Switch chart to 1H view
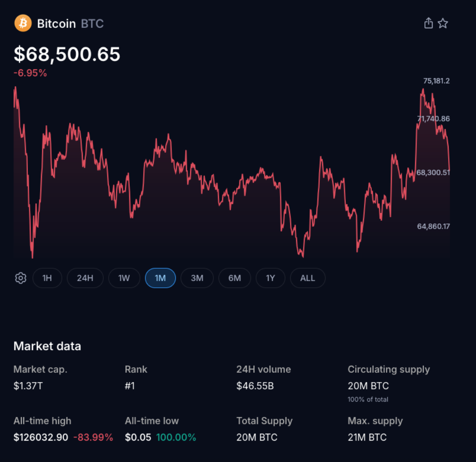Image resolution: width=476 pixels, height=462 pixels. [x=47, y=277]
